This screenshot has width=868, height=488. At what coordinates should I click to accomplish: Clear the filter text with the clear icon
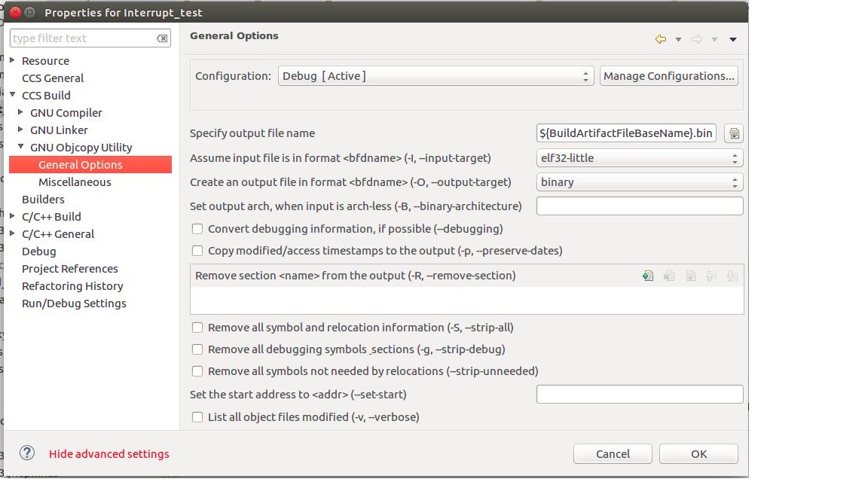click(x=162, y=38)
